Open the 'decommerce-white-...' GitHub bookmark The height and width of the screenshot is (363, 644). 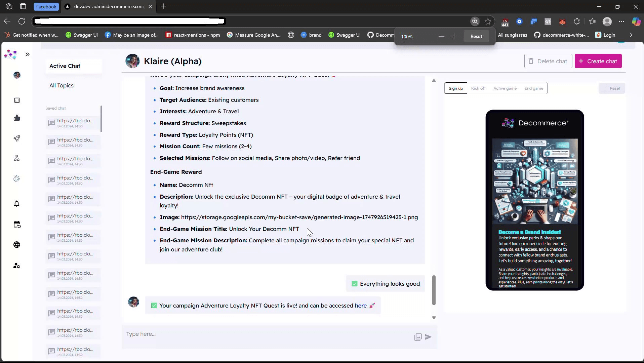pos(561,35)
